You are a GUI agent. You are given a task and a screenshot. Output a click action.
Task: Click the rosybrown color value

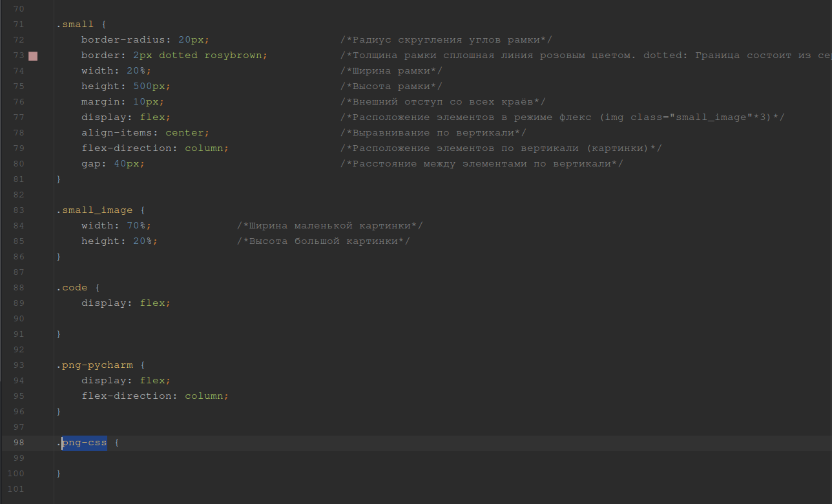pyautogui.click(x=233, y=55)
